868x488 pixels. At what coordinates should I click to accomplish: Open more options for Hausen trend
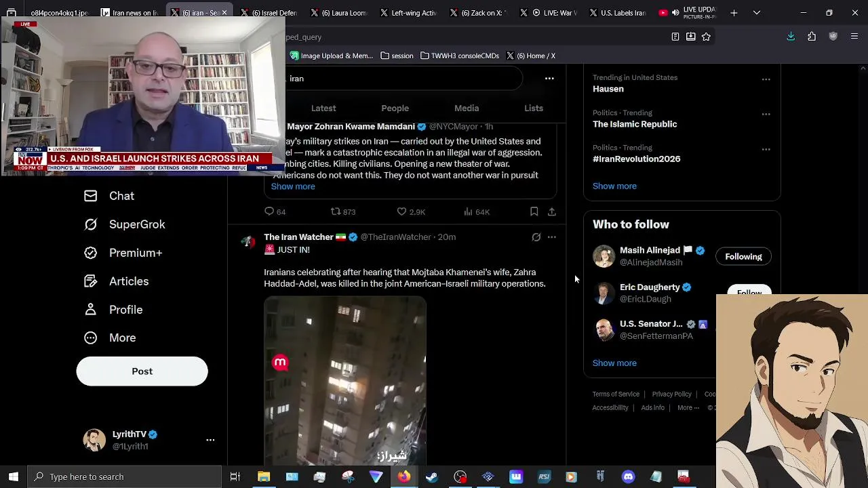click(x=766, y=79)
